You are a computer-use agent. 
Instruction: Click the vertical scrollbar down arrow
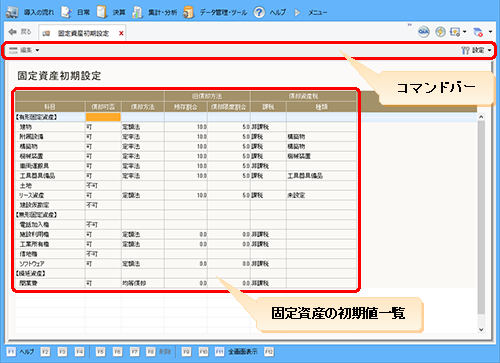[481, 329]
